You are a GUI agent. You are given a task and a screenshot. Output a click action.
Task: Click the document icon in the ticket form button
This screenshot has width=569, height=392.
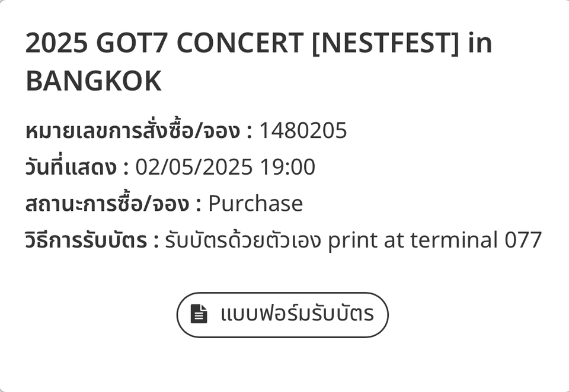(x=199, y=314)
